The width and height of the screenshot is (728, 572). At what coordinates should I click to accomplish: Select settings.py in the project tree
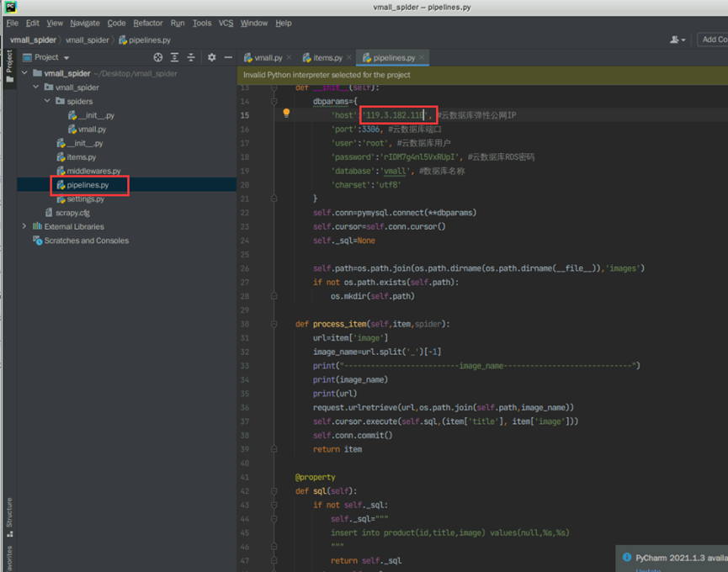(85, 199)
